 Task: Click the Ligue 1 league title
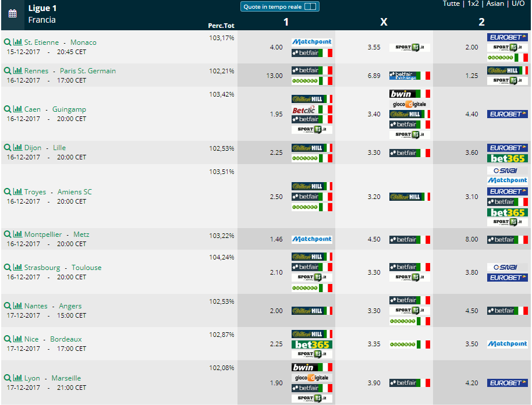[42, 8]
